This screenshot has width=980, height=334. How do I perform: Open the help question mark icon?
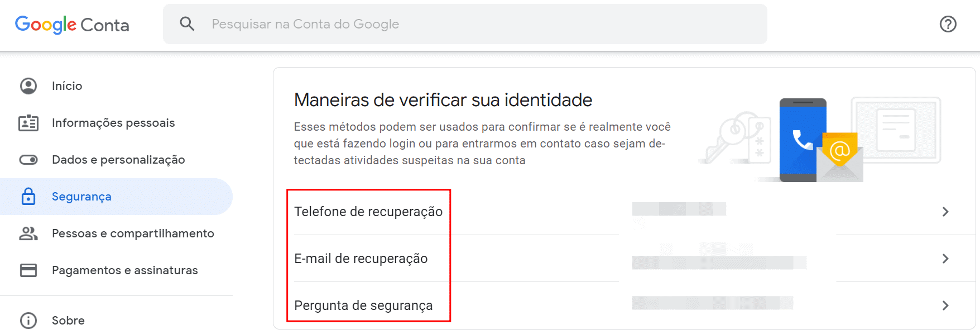pos(948,24)
